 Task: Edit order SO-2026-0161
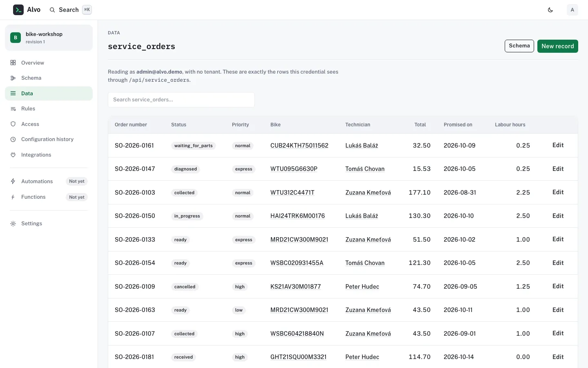coord(558,145)
